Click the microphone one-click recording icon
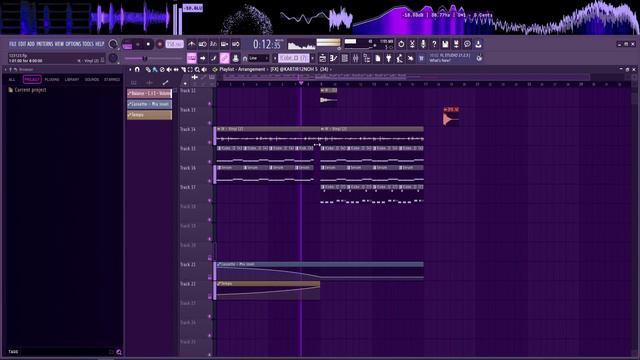This screenshot has height=360, width=640. pos(423,44)
